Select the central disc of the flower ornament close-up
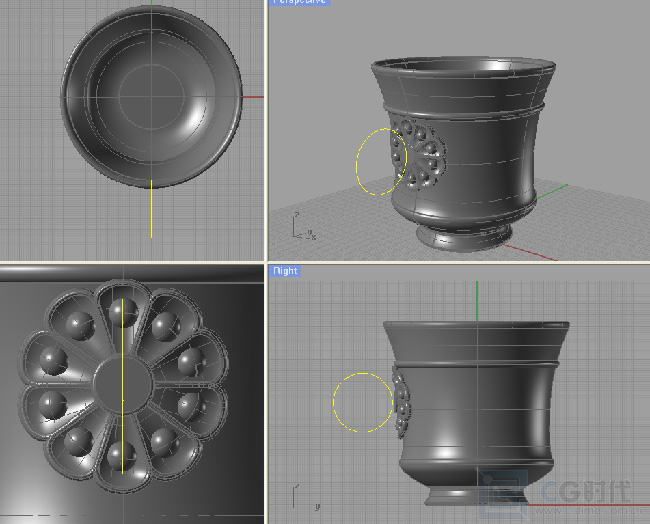 [x=124, y=386]
